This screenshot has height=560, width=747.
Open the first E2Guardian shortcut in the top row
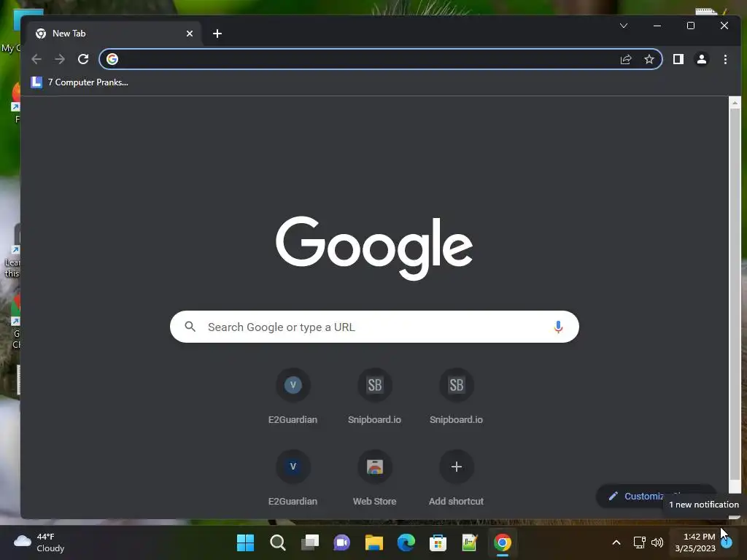click(293, 396)
